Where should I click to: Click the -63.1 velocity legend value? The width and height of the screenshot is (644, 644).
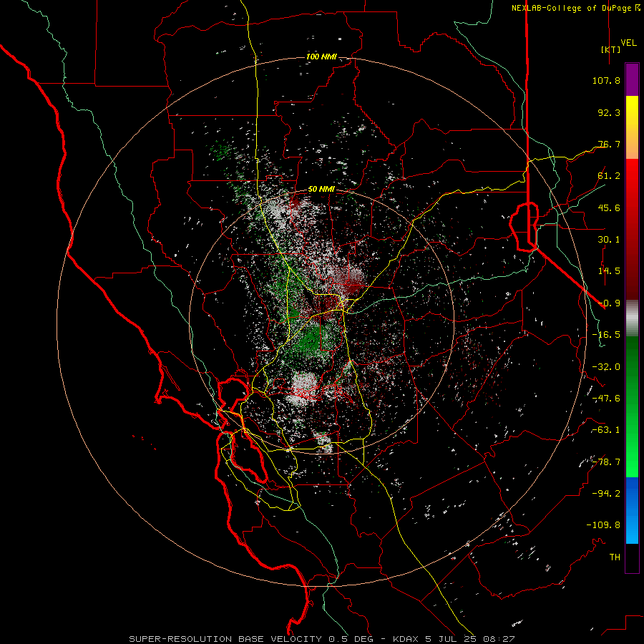(x=606, y=430)
